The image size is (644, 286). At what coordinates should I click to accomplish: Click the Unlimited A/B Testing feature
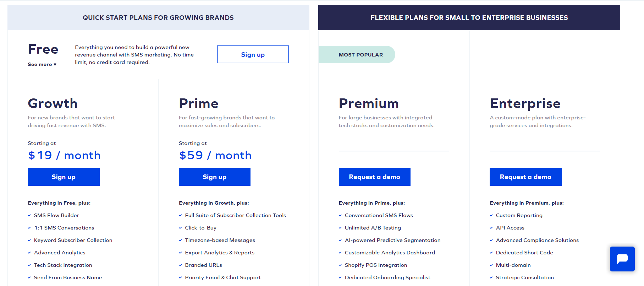[x=373, y=228]
